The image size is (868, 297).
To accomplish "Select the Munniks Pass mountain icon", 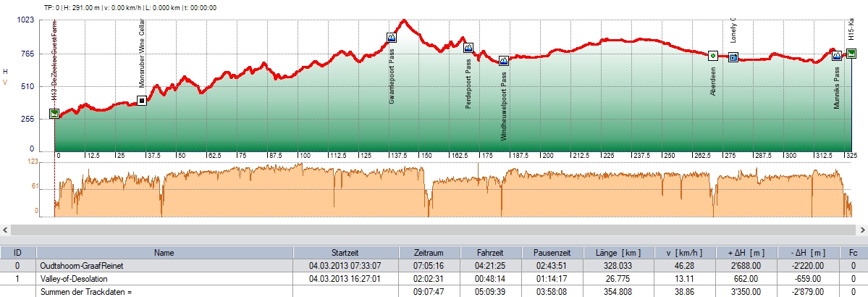I will 836,56.
